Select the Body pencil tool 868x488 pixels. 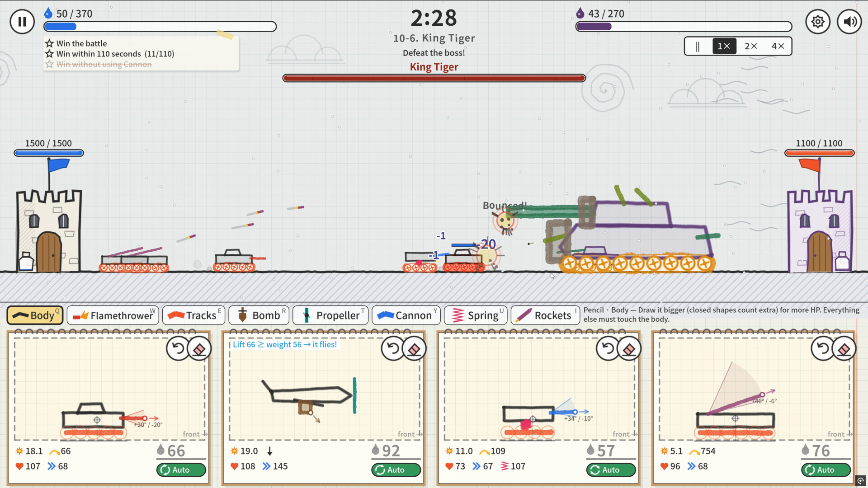[35, 315]
